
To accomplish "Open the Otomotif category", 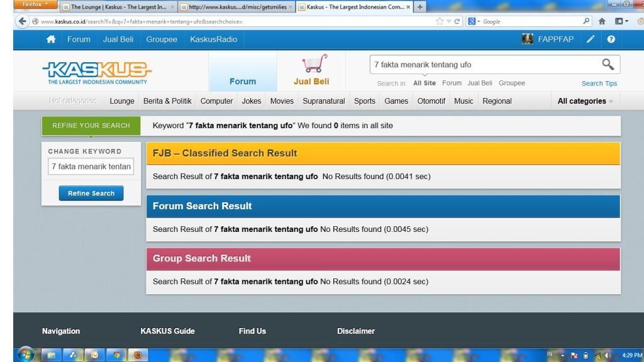I will point(431,101).
